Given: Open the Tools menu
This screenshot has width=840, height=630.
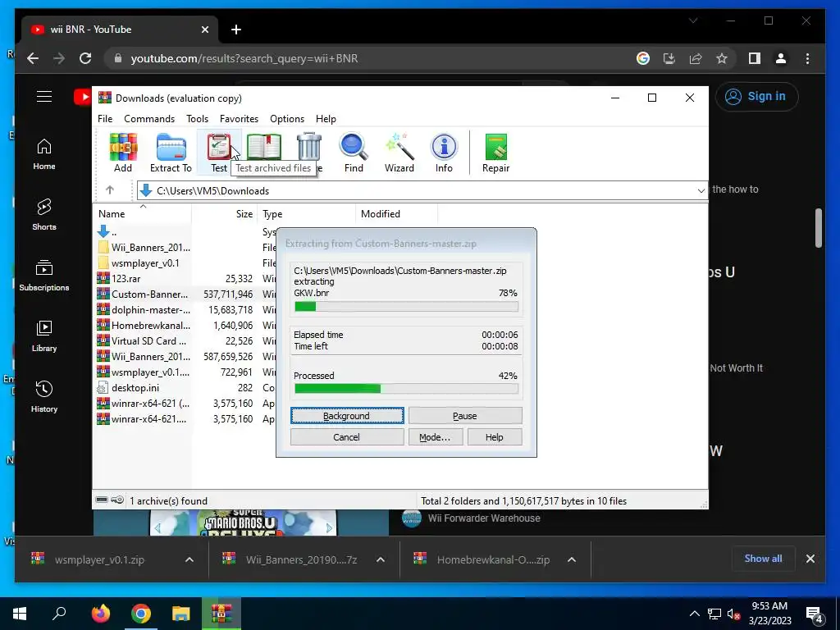Looking at the screenshot, I should pyautogui.click(x=197, y=119).
